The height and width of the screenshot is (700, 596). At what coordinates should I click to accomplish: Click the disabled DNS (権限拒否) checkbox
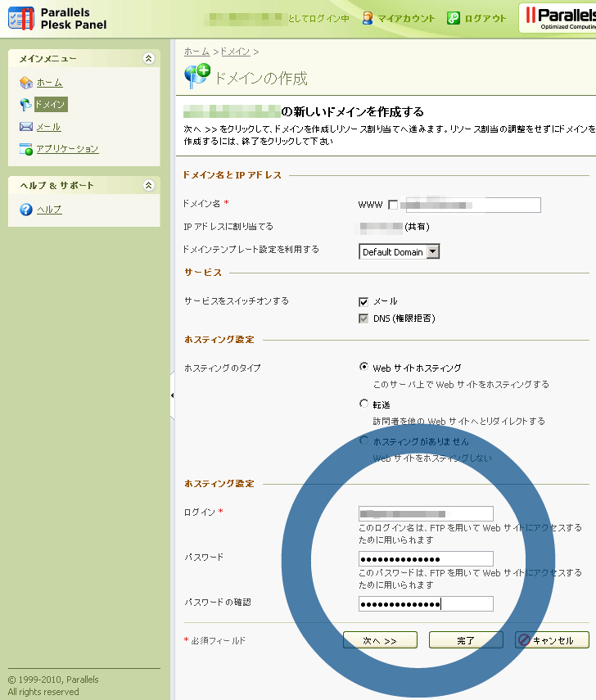[363, 318]
